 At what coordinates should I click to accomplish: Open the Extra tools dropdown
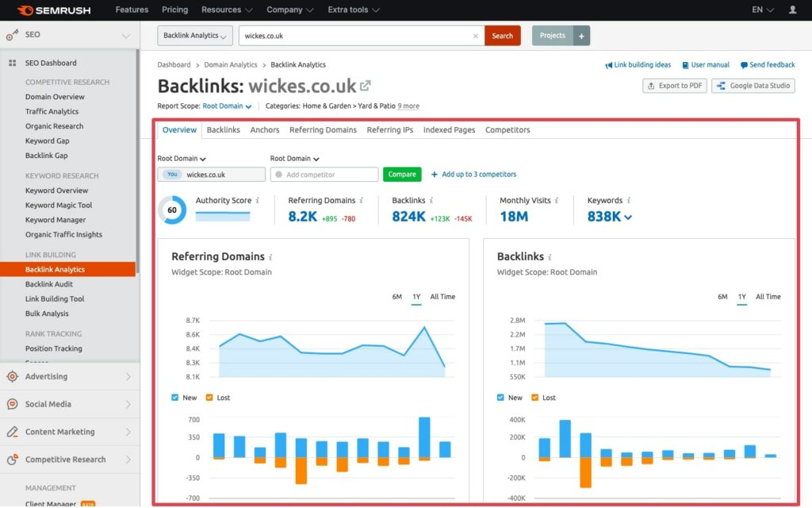pyautogui.click(x=354, y=10)
